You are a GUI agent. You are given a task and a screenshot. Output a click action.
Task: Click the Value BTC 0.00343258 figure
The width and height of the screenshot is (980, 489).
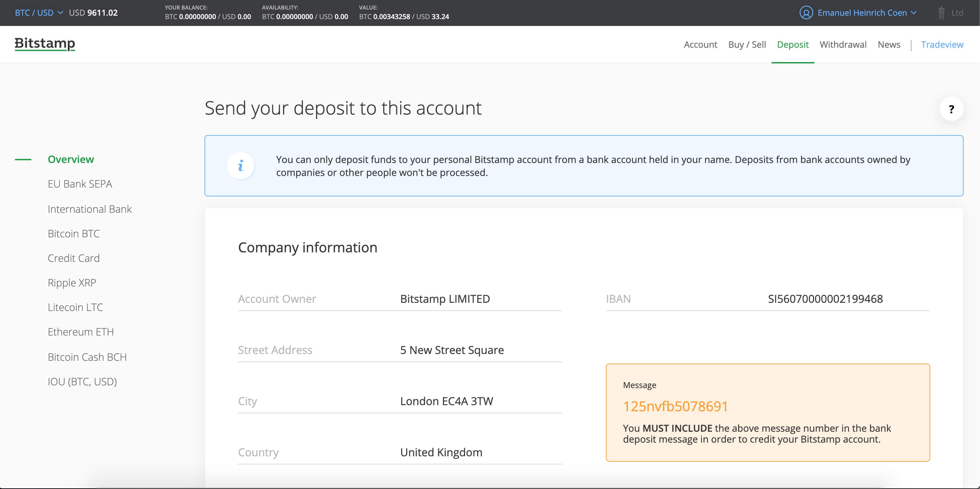385,17
